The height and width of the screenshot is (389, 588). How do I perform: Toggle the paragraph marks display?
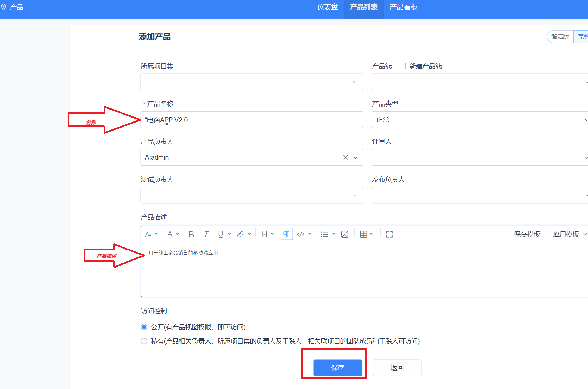(286, 234)
